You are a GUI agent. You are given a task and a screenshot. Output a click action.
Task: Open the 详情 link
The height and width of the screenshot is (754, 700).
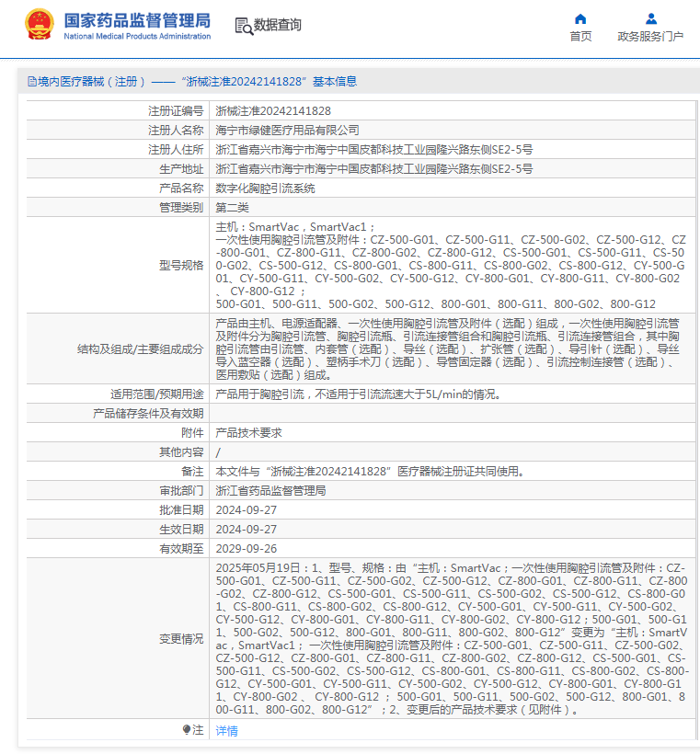pyautogui.click(x=226, y=731)
